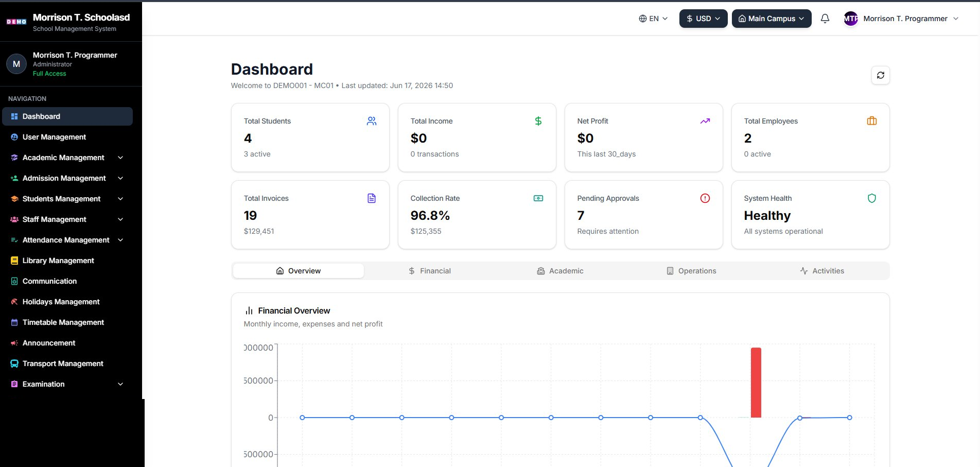Screen dimensions: 980x467
Task: Switch to the Academic tab
Action: pyautogui.click(x=560, y=271)
